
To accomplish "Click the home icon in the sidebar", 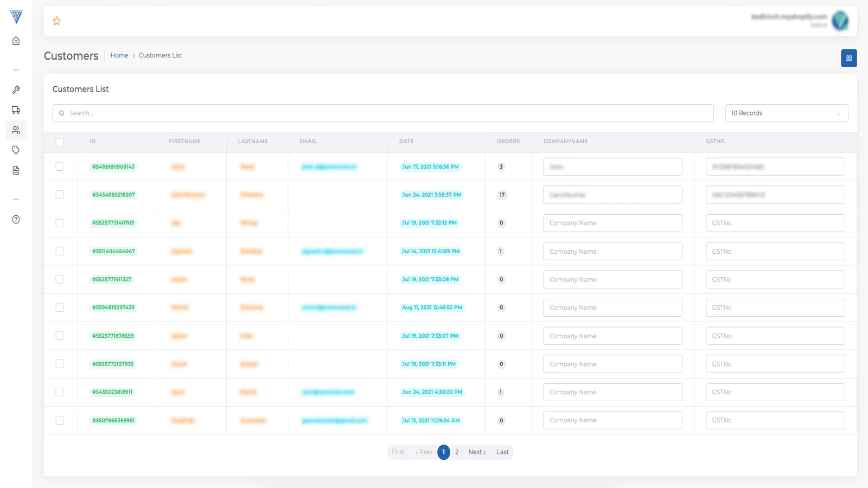I will click(x=16, y=41).
